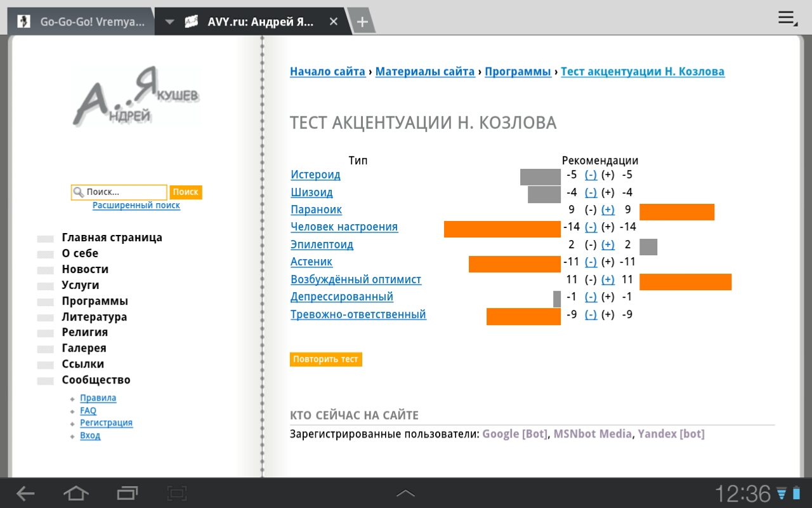This screenshot has height=508, width=812.
Task: Open the Астеник type link
Action: pos(311,262)
